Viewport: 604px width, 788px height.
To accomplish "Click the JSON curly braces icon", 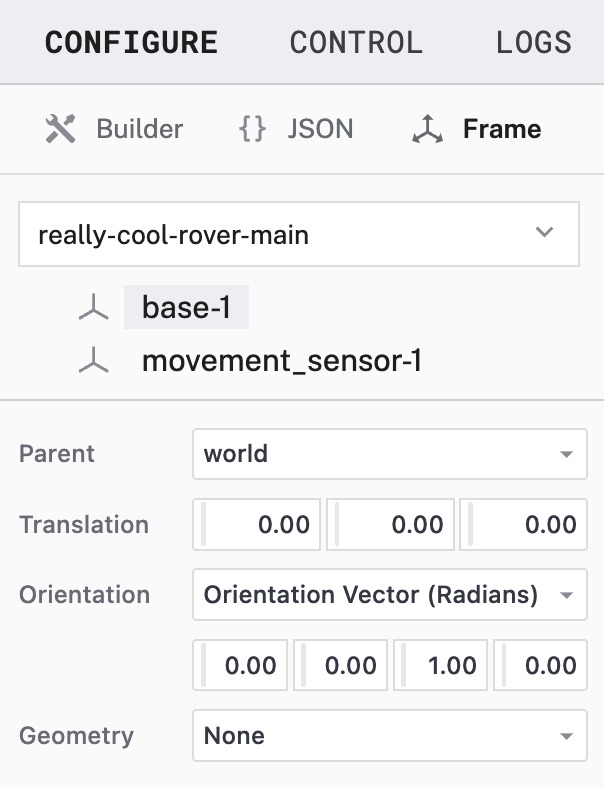I will click(x=252, y=130).
